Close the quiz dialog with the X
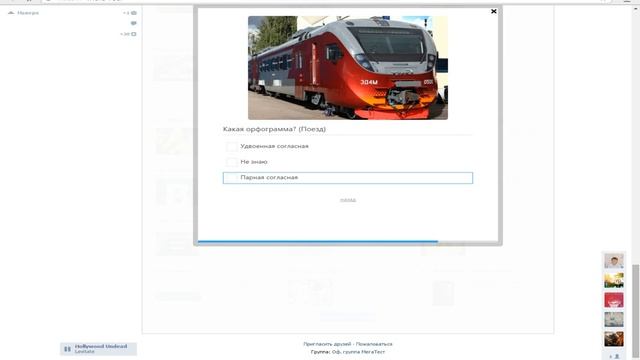The width and height of the screenshot is (640, 360). [493, 11]
